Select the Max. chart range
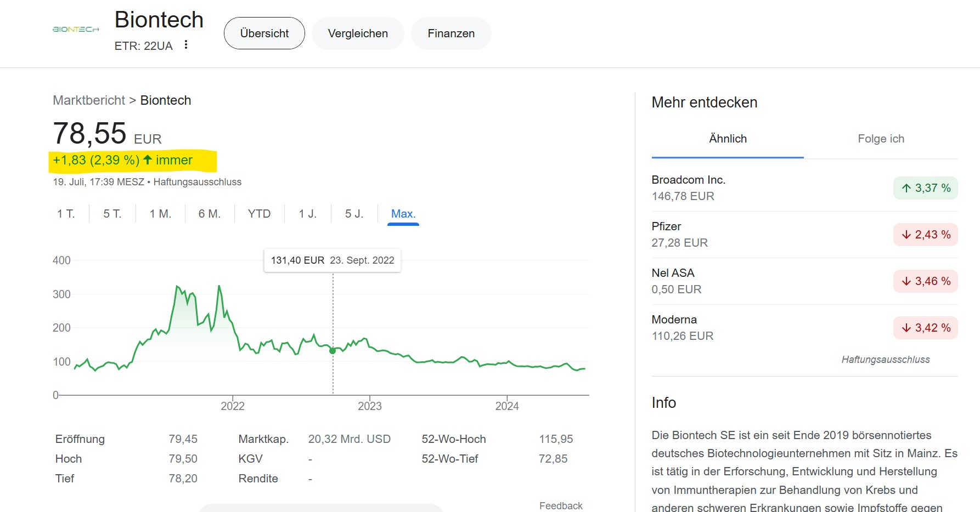 pos(403,214)
